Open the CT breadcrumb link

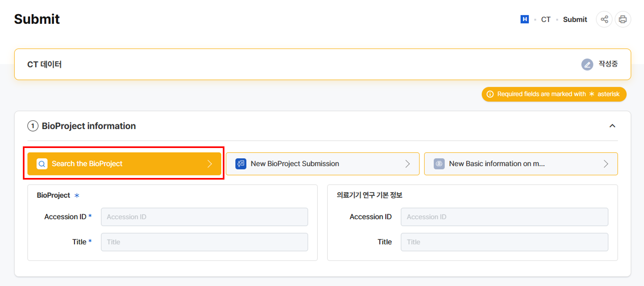coord(545,20)
